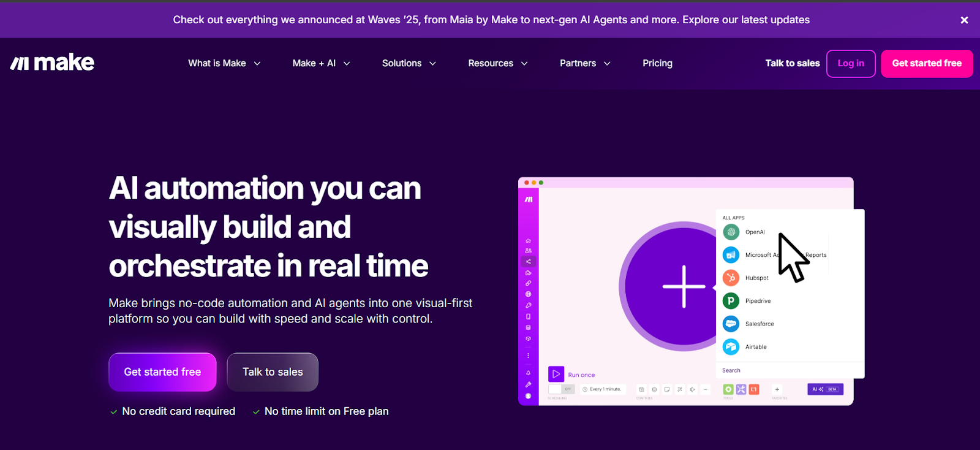Open Connections link icon in sidebar
The image size is (980, 450).
tap(528, 283)
